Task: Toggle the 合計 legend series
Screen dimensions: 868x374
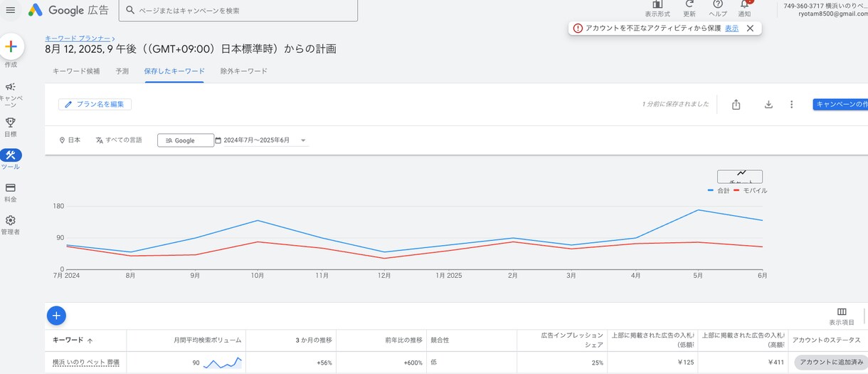Action: [x=719, y=191]
